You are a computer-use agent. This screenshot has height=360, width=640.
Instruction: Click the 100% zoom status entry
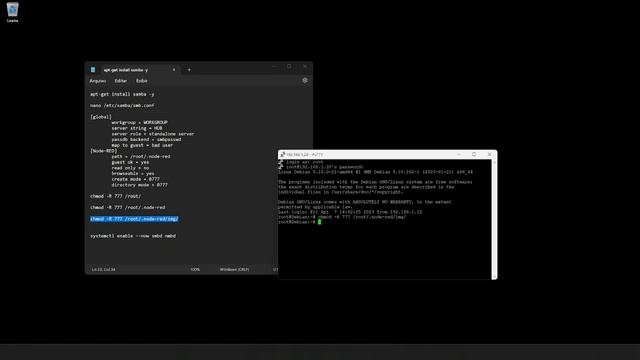[x=195, y=269]
